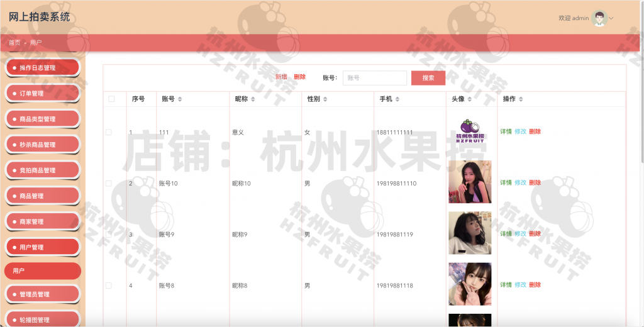Click the 网上拍卖系统 title
644x327 pixels.
point(40,17)
